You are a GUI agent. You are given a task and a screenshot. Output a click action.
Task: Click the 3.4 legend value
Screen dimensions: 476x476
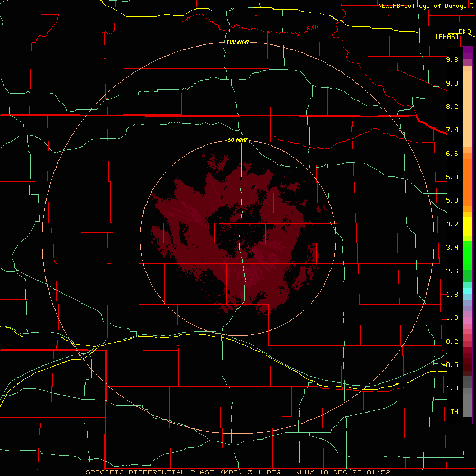point(452,248)
